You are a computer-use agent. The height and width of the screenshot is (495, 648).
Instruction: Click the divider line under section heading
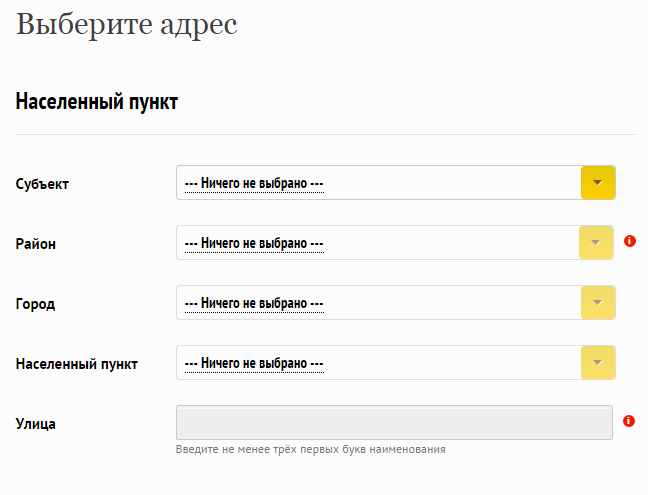(x=326, y=134)
